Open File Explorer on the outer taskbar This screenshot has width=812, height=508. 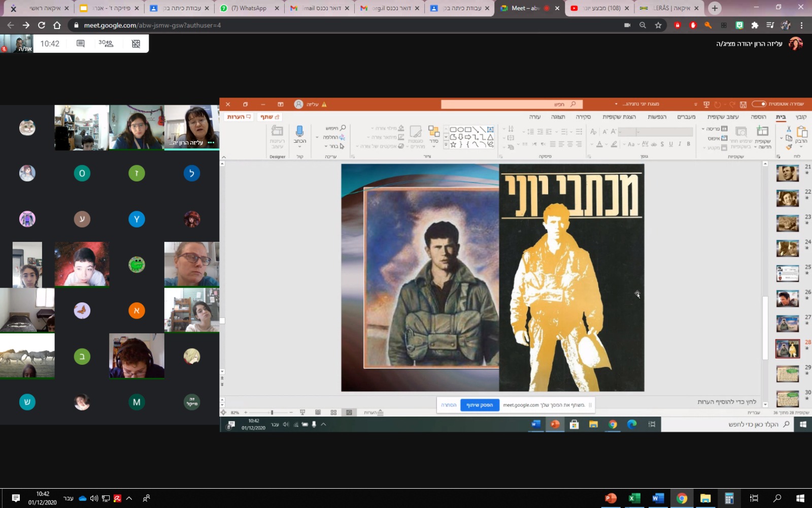[x=705, y=498]
